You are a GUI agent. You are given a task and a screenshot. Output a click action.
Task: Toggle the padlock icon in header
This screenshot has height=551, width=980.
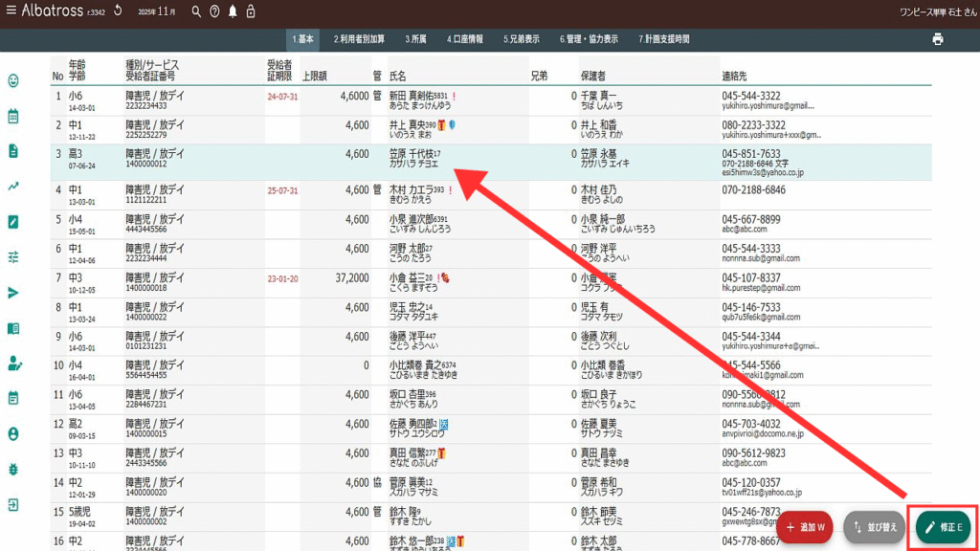[x=251, y=12]
